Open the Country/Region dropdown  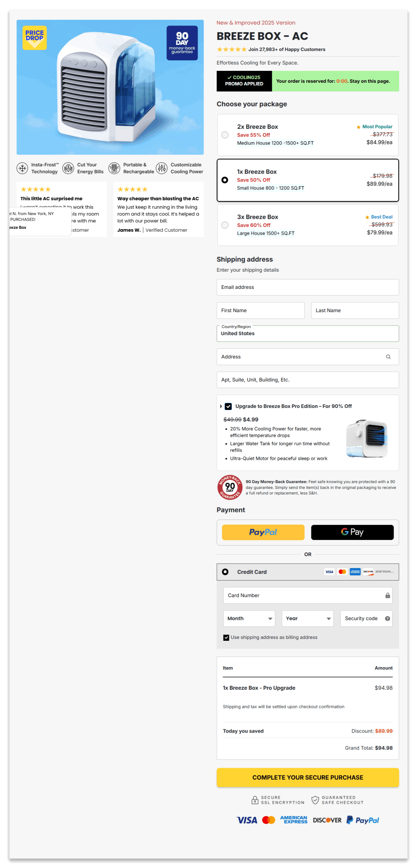307,334
